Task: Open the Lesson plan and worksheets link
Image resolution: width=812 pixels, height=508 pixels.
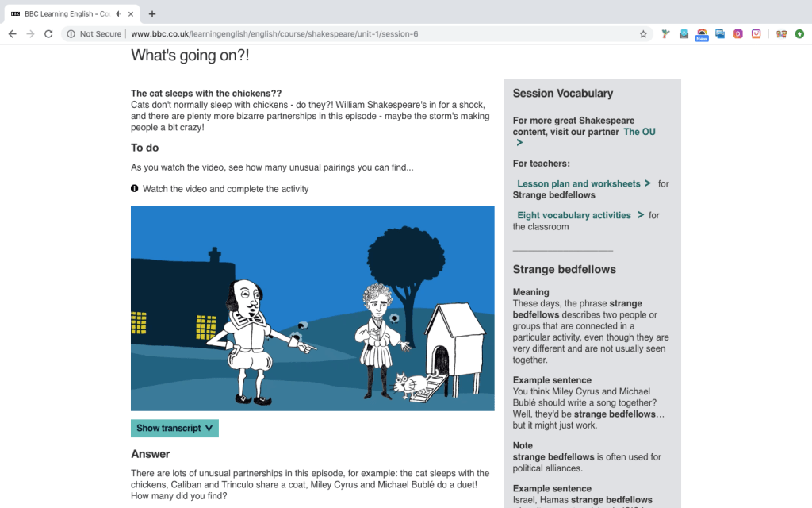Action: click(x=578, y=183)
